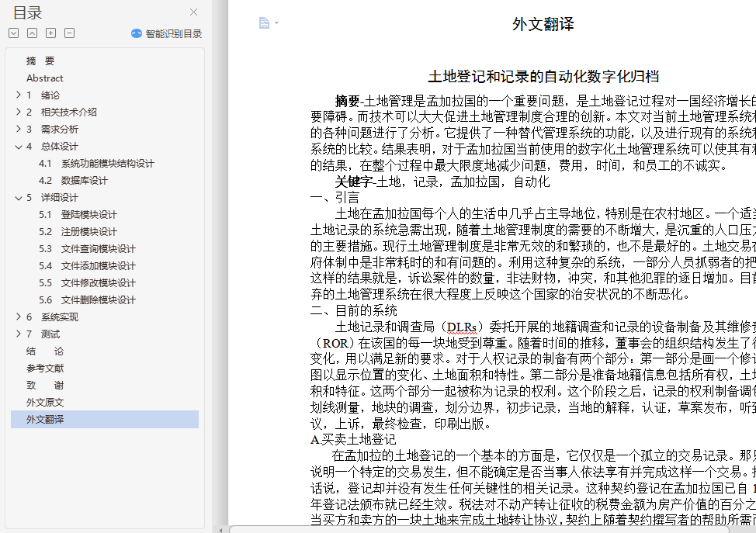
Task: Jump to 5.6 文件删除模块设计
Action: click(87, 299)
